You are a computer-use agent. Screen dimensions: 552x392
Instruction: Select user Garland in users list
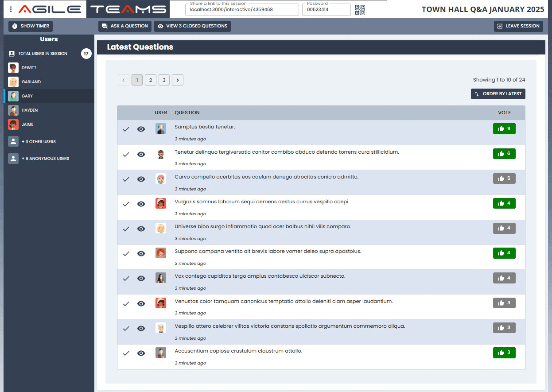(49, 82)
